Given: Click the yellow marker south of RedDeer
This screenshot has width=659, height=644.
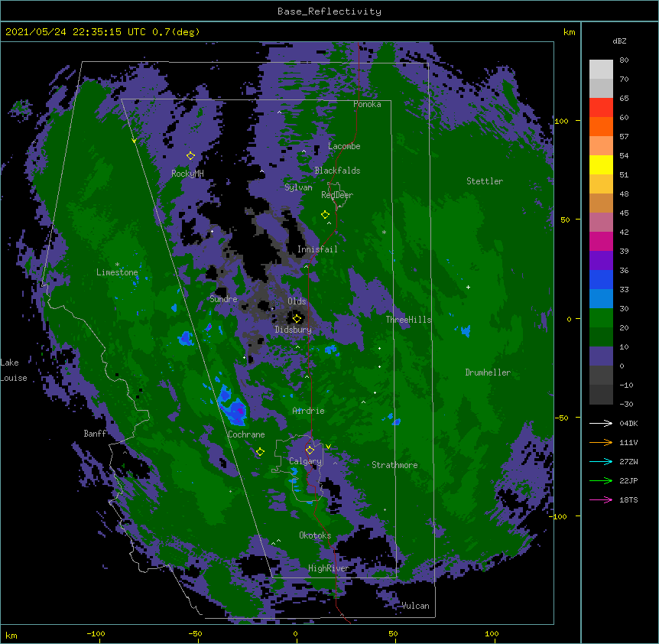Looking at the screenshot, I should point(325,215).
